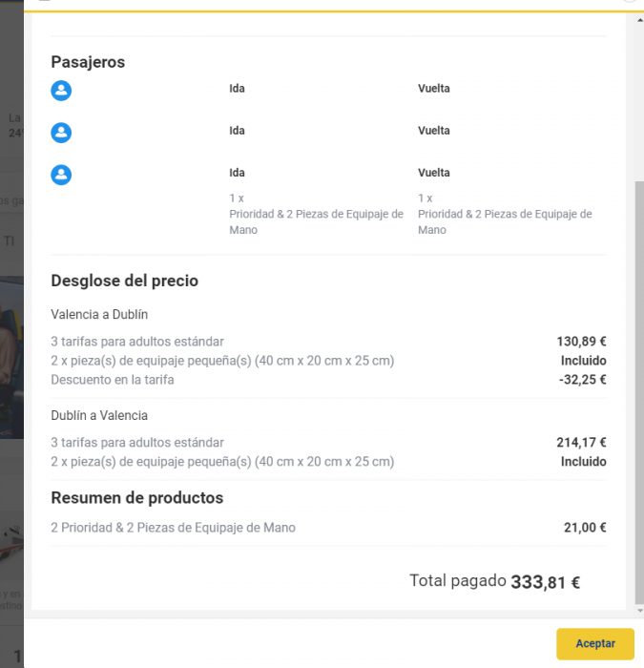This screenshot has height=668, width=644.
Task: Click the second passenger avatar icon
Action: pos(61,133)
